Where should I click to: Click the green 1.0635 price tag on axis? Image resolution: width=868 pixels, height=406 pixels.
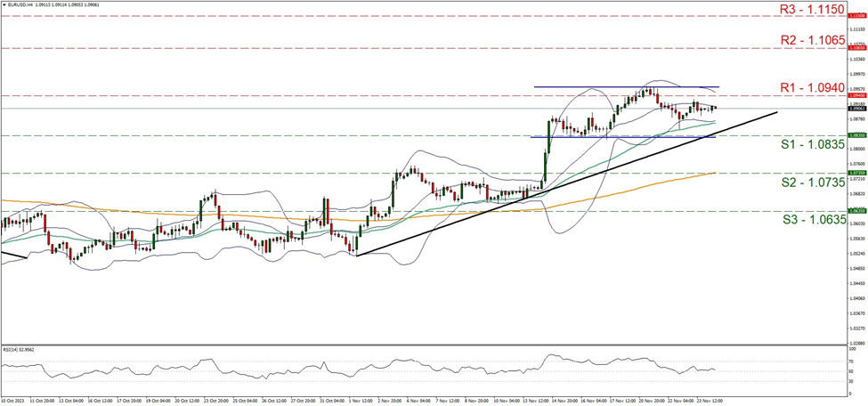pyautogui.click(x=856, y=211)
